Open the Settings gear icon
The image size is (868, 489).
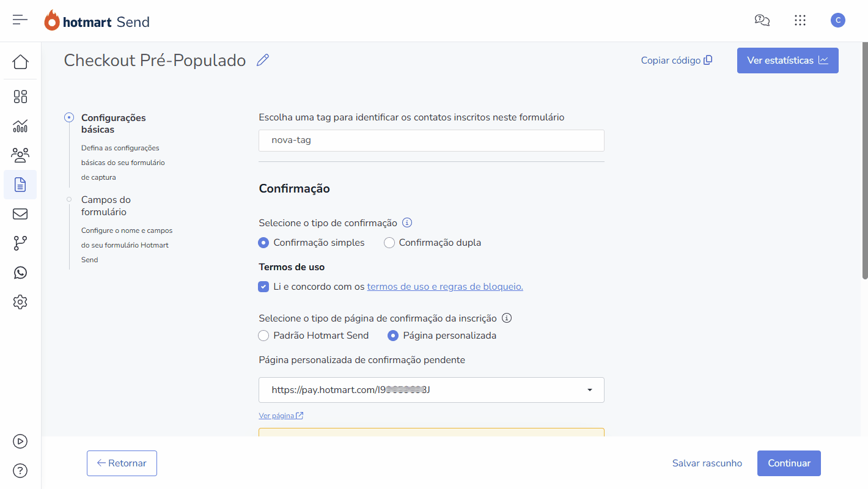[x=20, y=301]
